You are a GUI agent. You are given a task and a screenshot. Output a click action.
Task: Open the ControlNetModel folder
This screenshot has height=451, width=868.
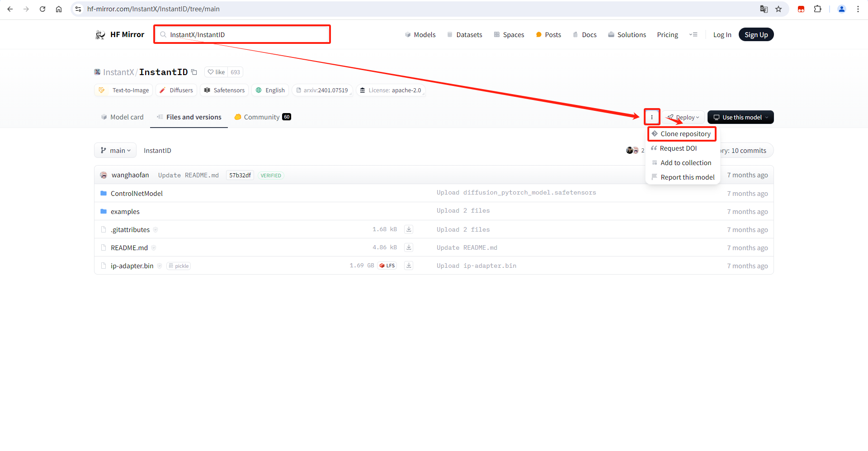coord(137,193)
